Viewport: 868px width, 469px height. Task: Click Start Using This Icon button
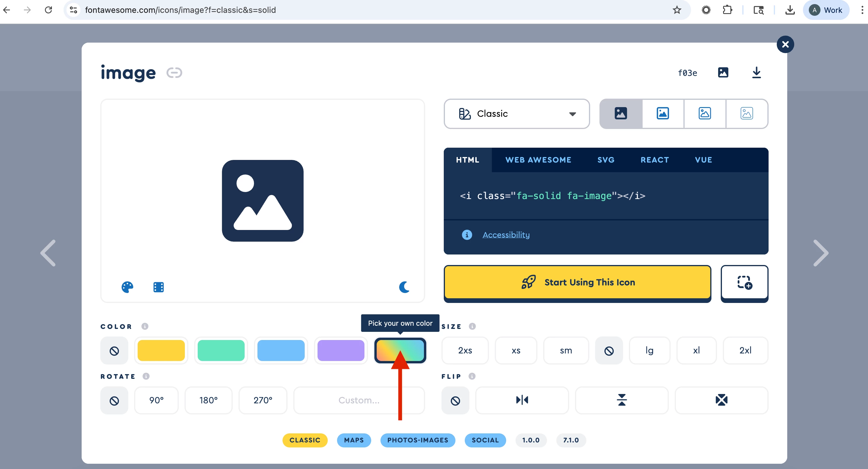[577, 282]
